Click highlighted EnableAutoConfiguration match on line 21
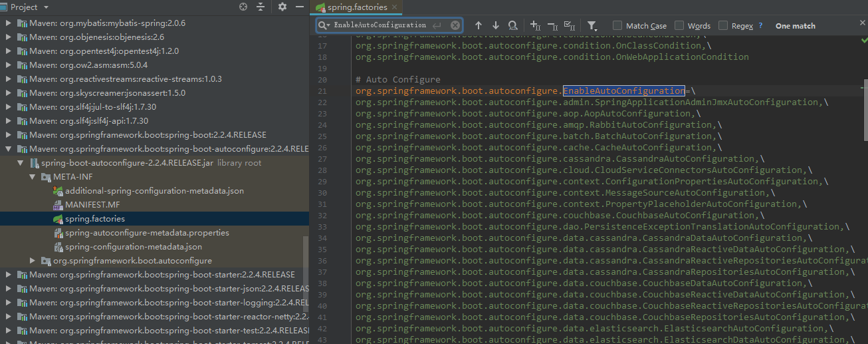This screenshot has height=344, width=868. click(x=623, y=91)
